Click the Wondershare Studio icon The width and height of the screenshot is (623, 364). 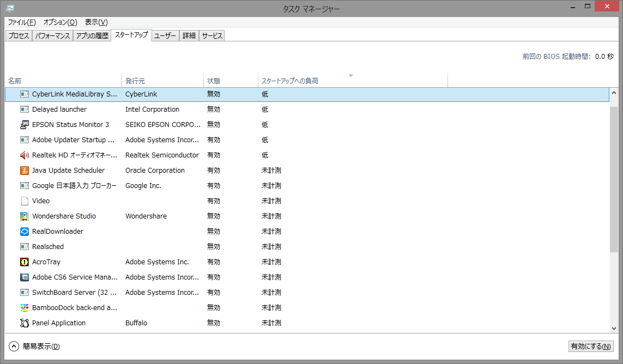[x=24, y=216]
